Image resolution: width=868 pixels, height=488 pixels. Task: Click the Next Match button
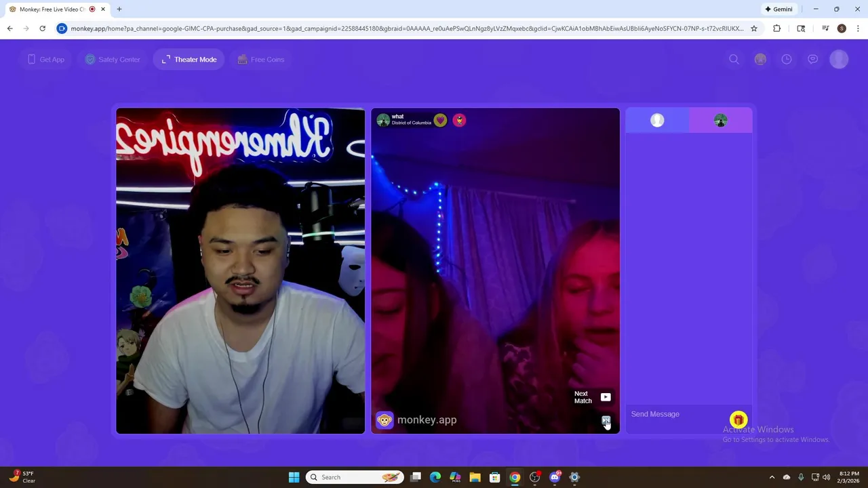click(x=593, y=397)
